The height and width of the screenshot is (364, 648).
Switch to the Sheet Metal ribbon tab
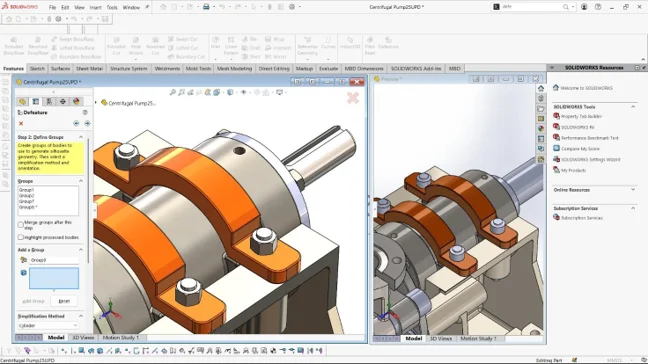89,69
